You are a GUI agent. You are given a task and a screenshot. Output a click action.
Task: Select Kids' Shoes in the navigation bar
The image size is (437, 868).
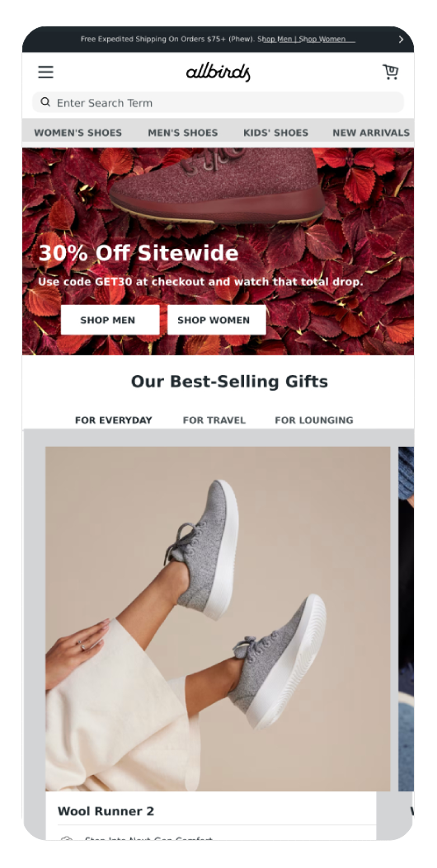tap(276, 133)
